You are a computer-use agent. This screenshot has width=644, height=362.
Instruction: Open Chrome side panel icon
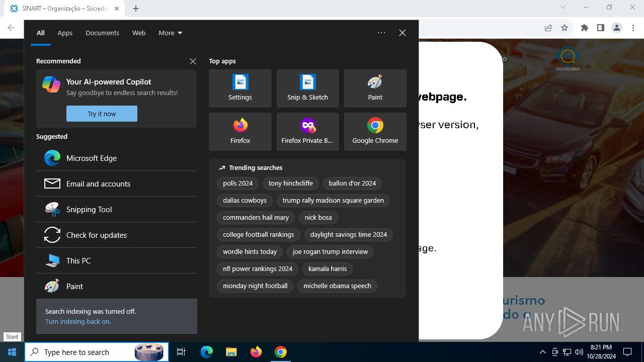tap(601, 28)
